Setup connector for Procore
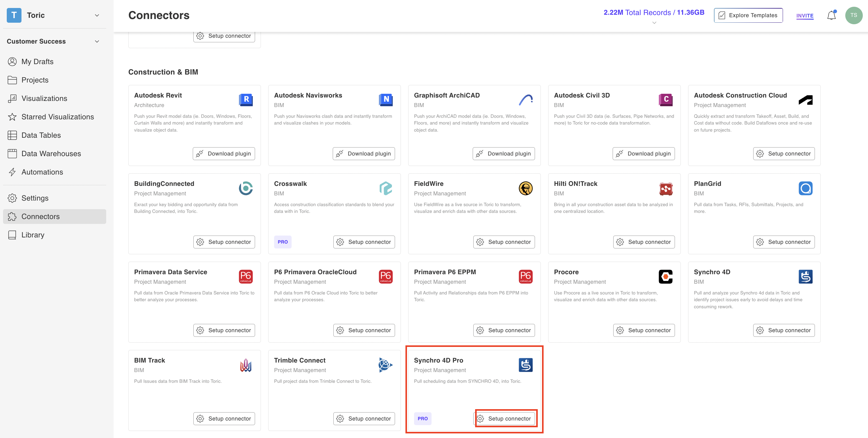The height and width of the screenshot is (438, 868). pyautogui.click(x=644, y=330)
